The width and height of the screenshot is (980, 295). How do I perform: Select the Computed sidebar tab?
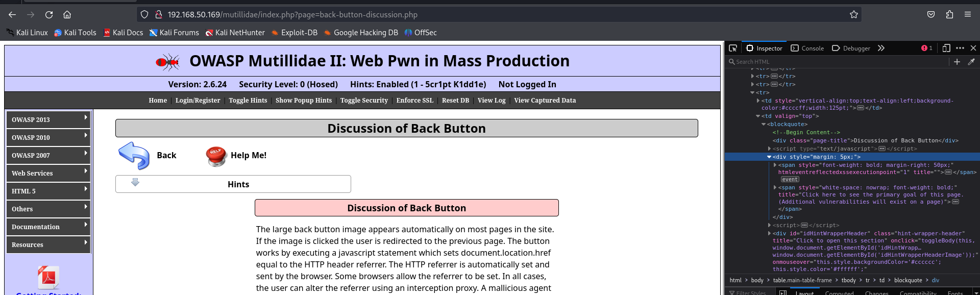point(839,293)
